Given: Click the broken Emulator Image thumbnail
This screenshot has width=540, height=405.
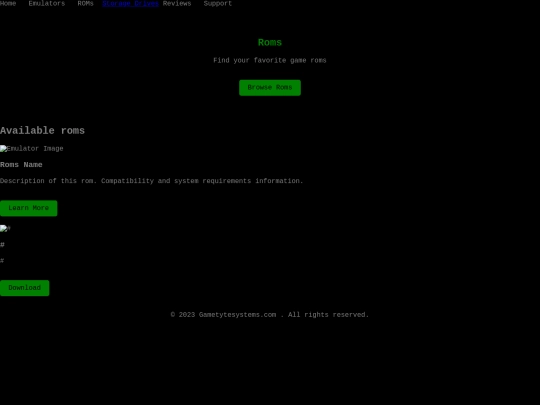Looking at the screenshot, I should click(32, 149).
